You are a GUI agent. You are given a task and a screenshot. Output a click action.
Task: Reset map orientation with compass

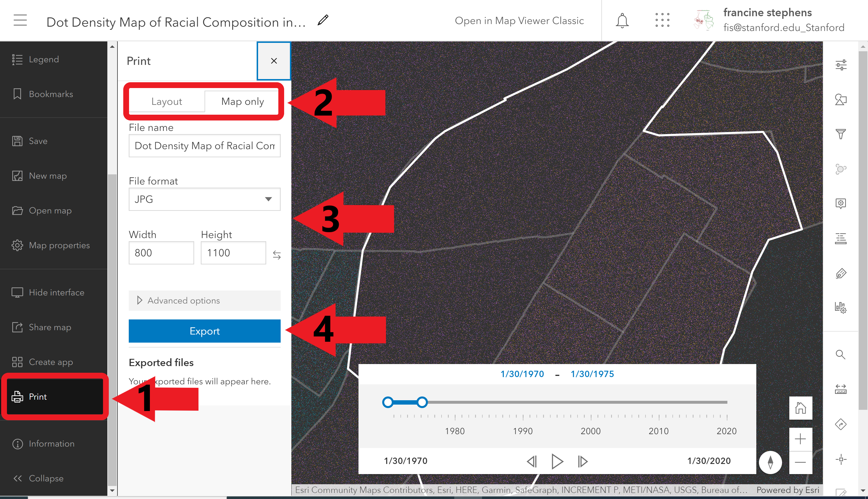coord(770,462)
